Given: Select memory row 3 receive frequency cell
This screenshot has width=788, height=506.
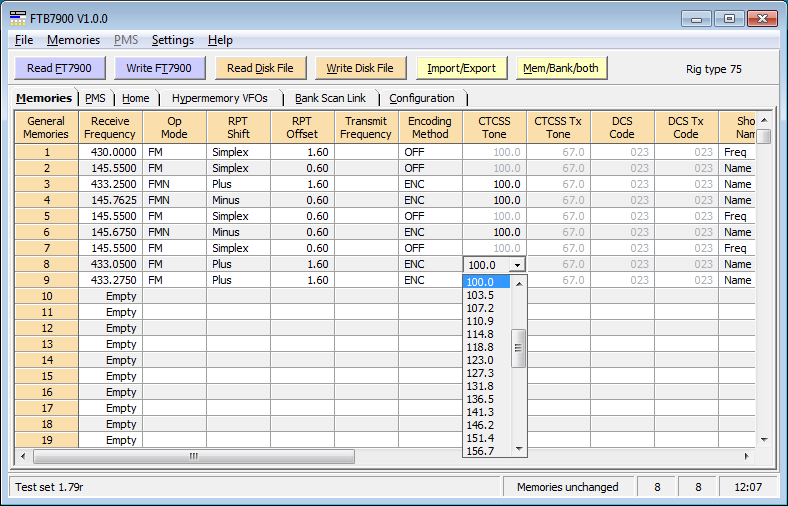Looking at the screenshot, I should pyautogui.click(x=110, y=184).
